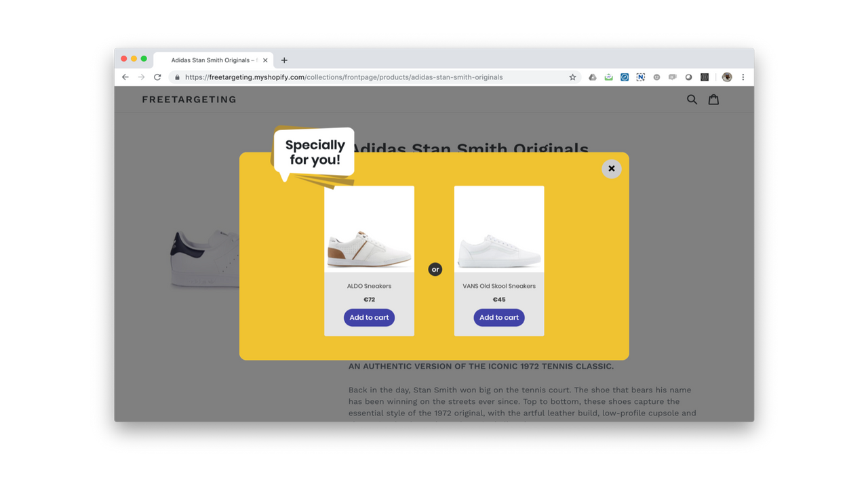Bookmark the page with the star icon
Screen dimensions: 868x488
coord(572,77)
